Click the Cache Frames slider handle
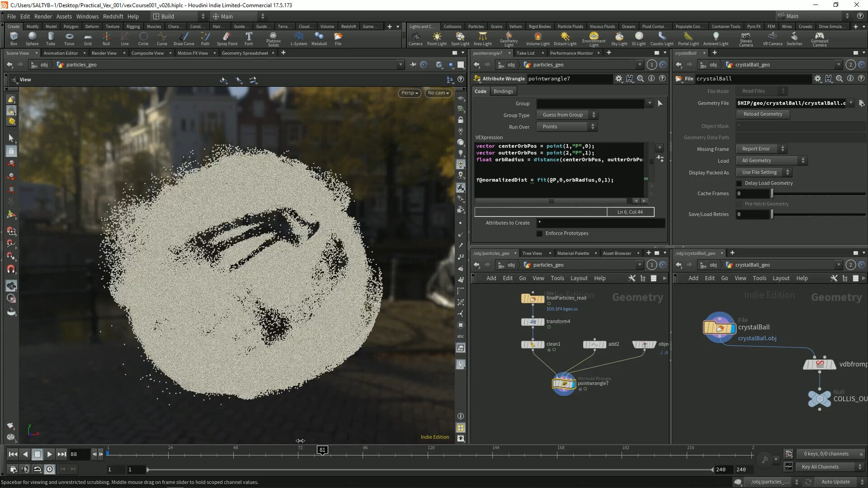Screen dimensions: 868x488 tap(772, 194)
